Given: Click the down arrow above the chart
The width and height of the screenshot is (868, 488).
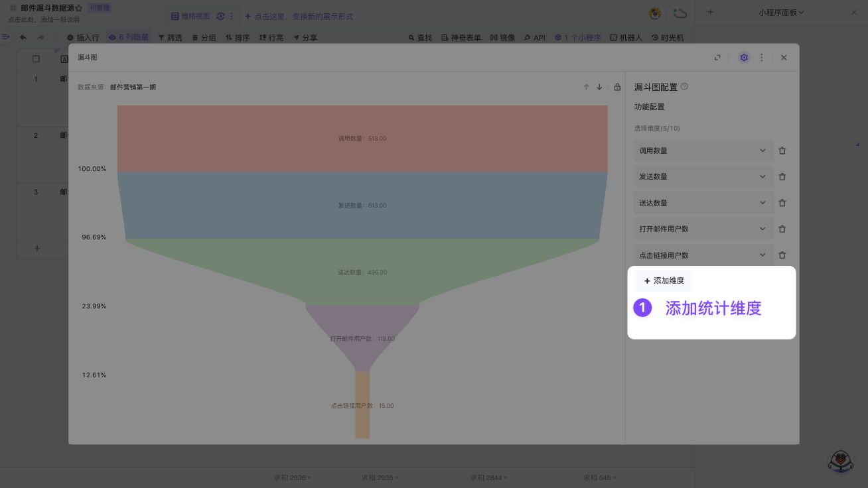Looking at the screenshot, I should point(599,87).
